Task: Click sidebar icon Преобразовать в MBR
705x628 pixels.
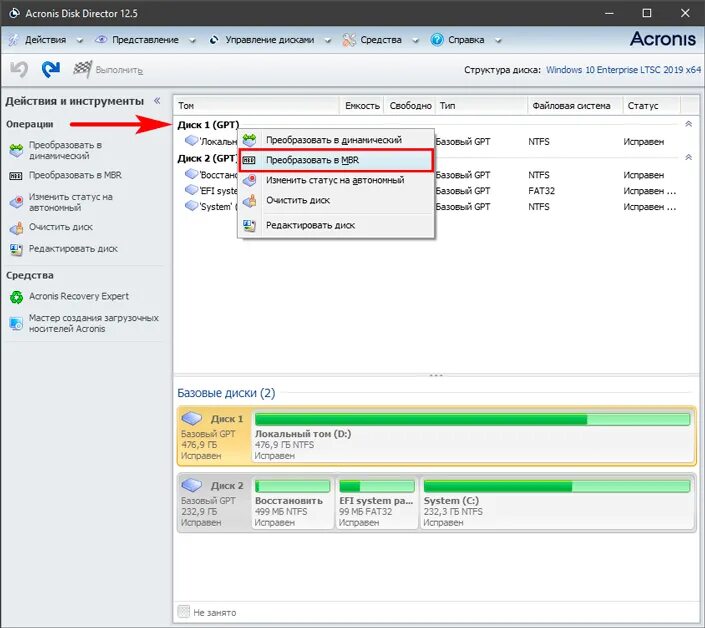Action: click(x=16, y=176)
